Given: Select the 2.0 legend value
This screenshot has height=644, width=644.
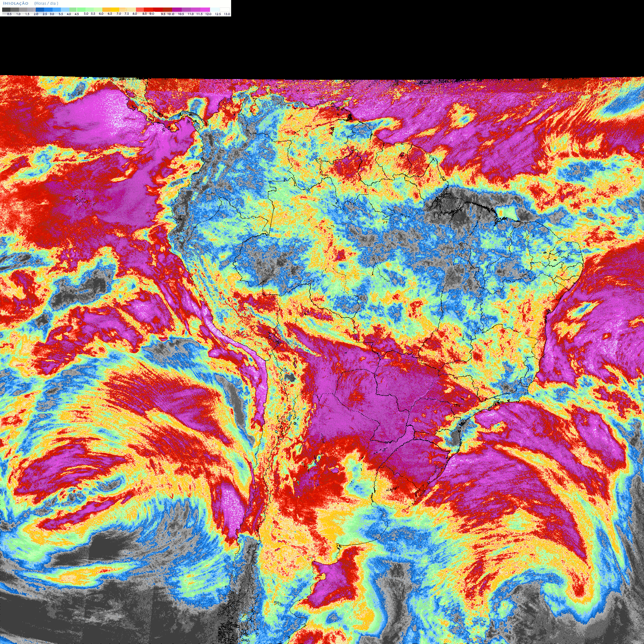Looking at the screenshot, I should [x=36, y=14].
